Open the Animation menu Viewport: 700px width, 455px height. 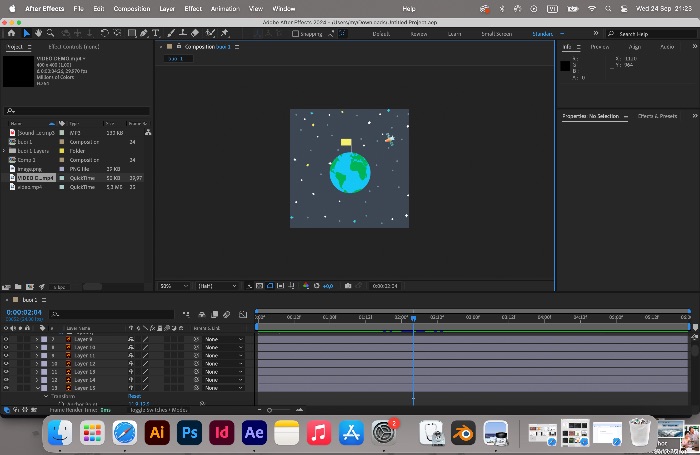tap(225, 8)
